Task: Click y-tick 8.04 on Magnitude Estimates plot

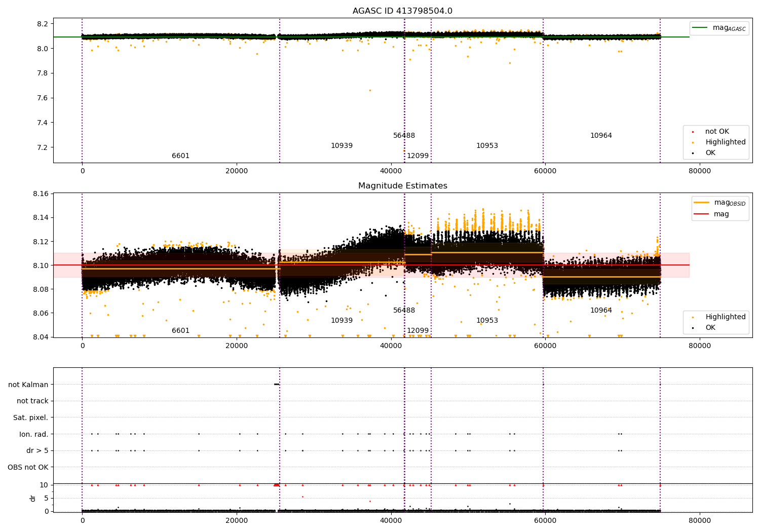Action: 40,337
